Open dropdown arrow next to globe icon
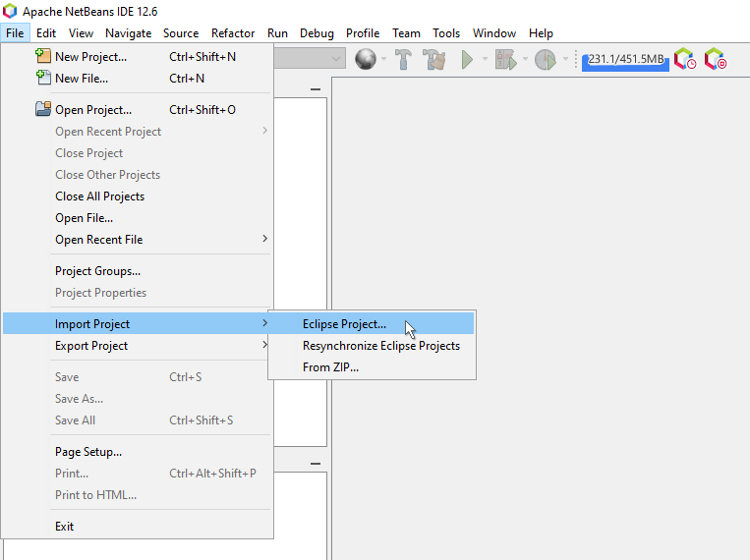The width and height of the screenshot is (750, 560). 383,59
